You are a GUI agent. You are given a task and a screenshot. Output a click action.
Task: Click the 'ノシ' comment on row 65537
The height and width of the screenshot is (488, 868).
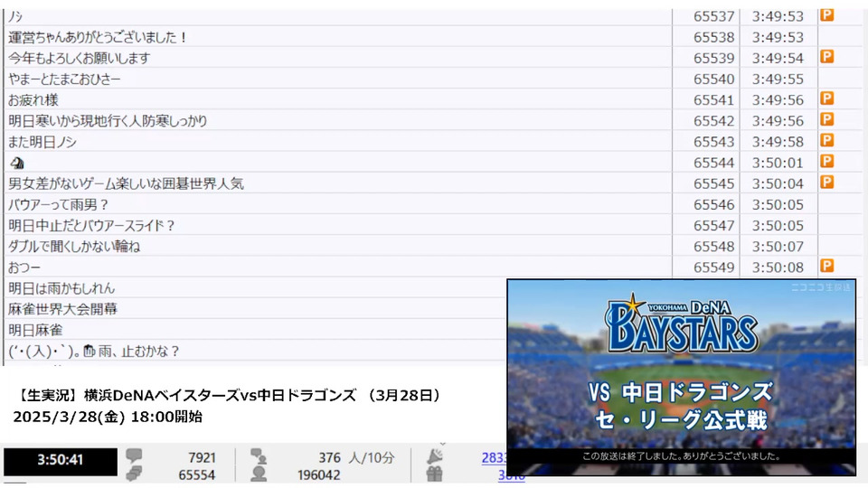[15, 16]
